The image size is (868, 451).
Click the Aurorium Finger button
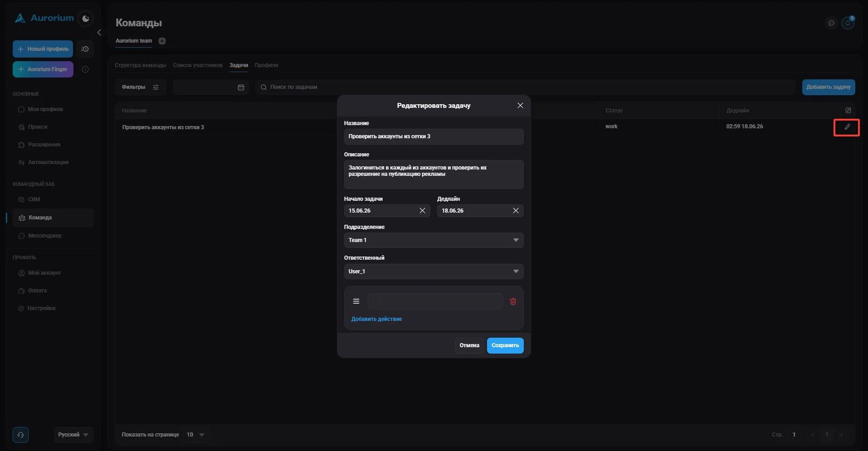coord(43,69)
